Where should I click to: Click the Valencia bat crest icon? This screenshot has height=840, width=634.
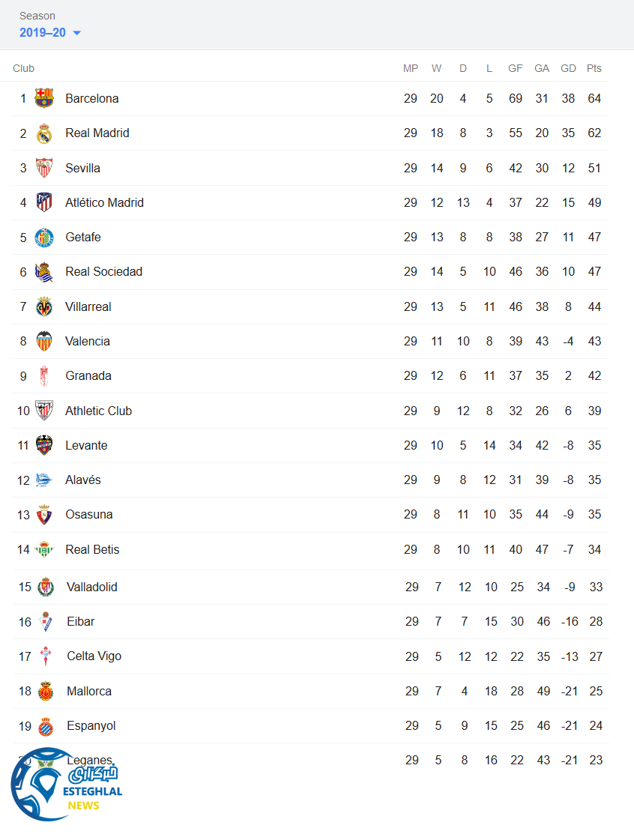44,341
